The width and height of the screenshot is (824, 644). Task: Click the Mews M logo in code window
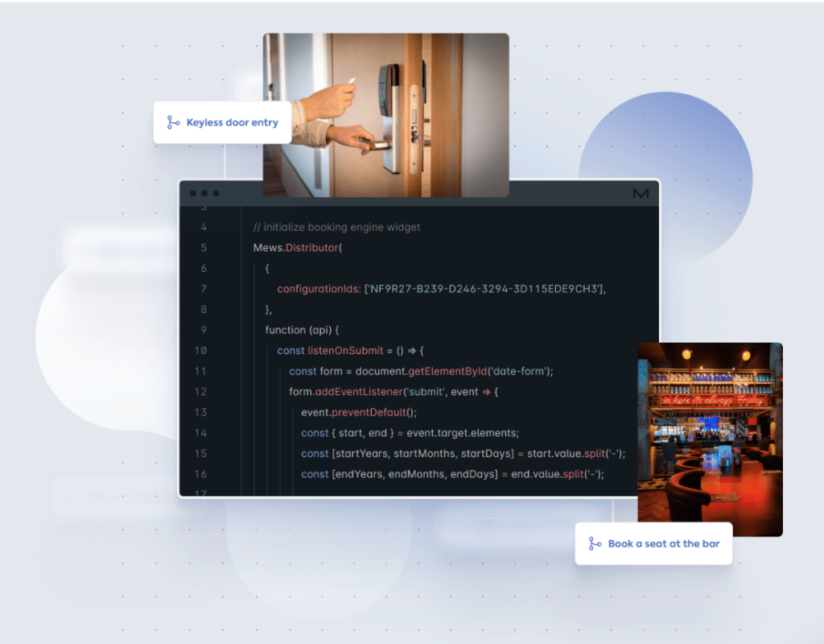(641, 194)
